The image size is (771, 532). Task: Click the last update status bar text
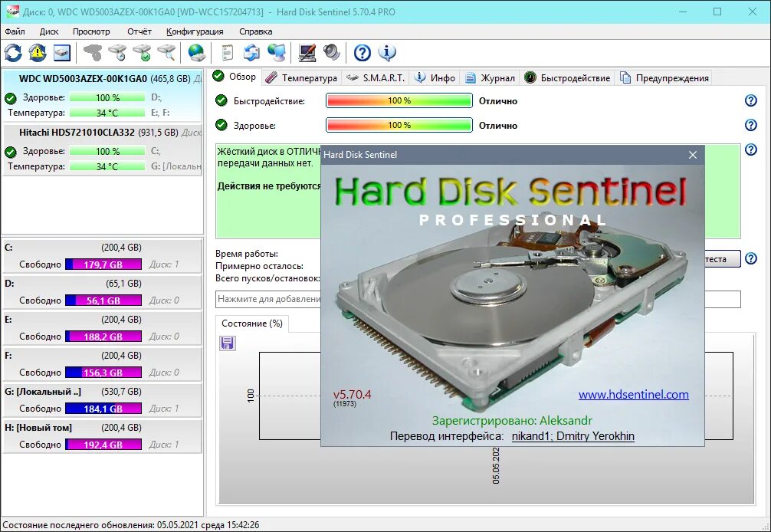click(131, 525)
